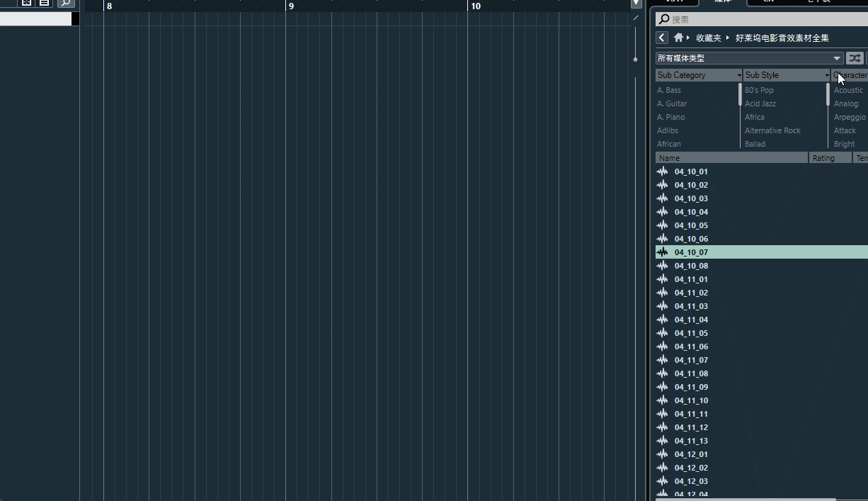Click the shuffle results icon next to media type filter
This screenshot has width=868, height=501.
(x=855, y=58)
